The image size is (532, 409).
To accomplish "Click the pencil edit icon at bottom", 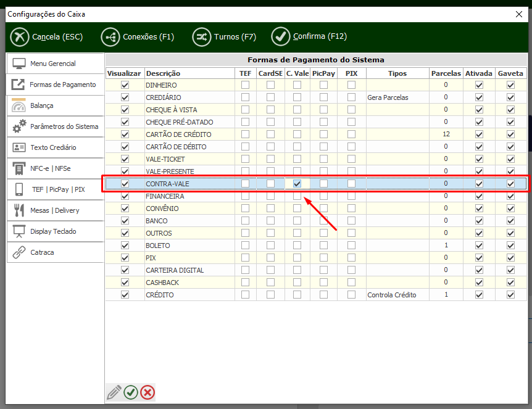I will pyautogui.click(x=114, y=392).
